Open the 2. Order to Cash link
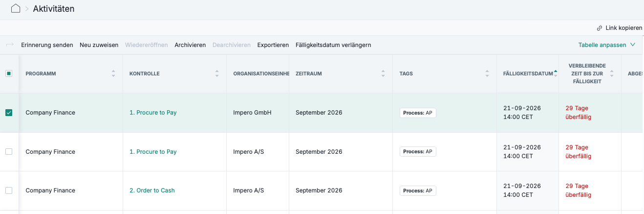This screenshot has width=644, height=214. click(152, 190)
